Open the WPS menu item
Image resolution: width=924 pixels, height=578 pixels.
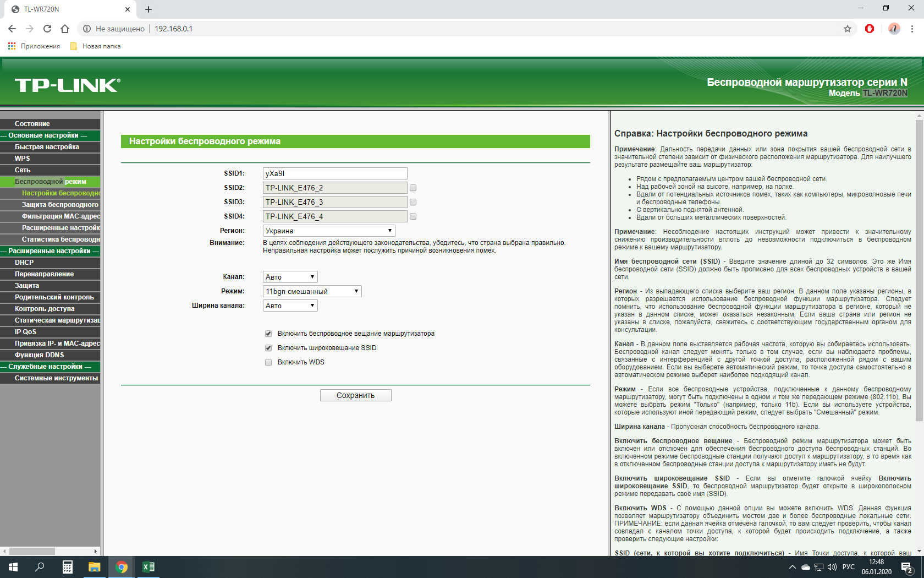(50, 159)
